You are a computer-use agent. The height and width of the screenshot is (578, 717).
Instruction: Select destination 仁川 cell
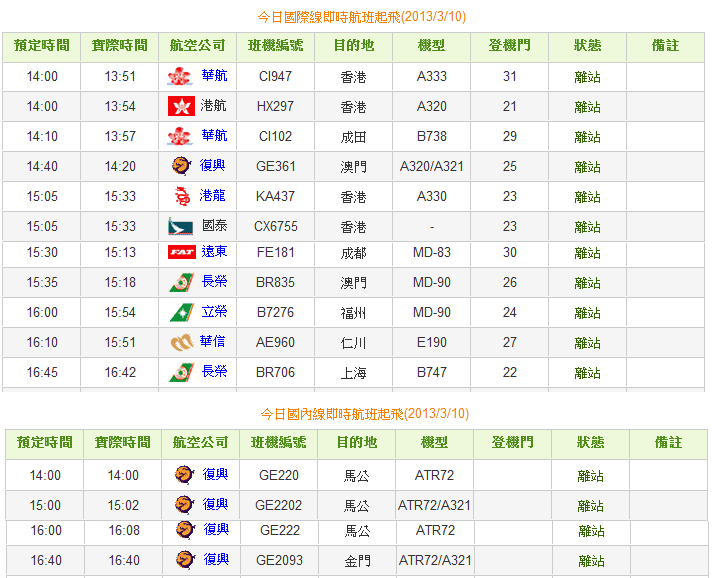(353, 343)
